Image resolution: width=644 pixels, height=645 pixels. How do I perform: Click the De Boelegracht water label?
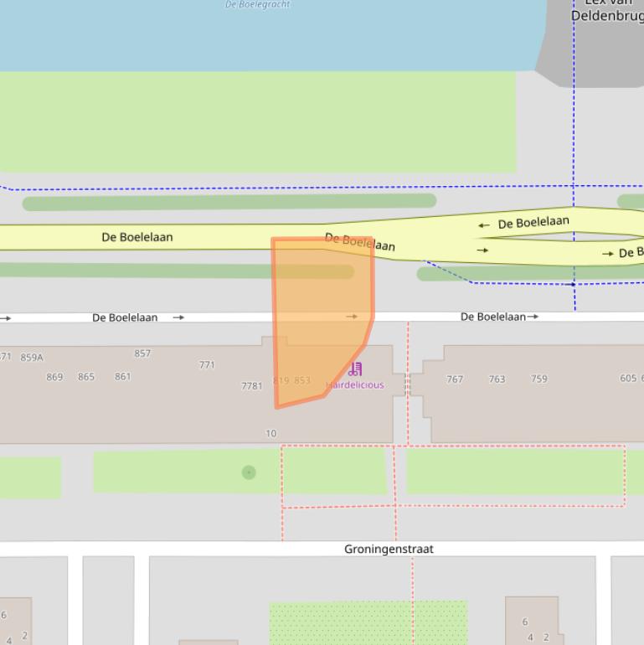coord(258,5)
